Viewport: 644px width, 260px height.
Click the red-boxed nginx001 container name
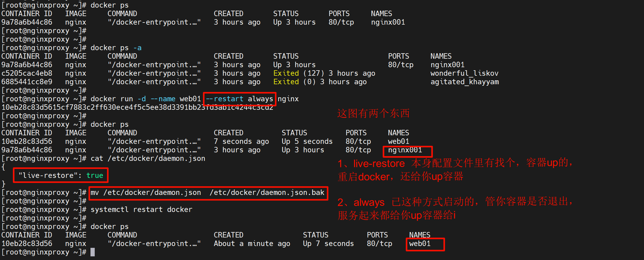[x=405, y=150]
